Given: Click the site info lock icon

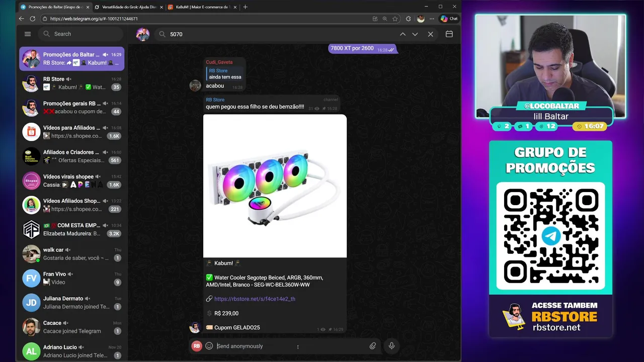Looking at the screenshot, I should click(45, 19).
